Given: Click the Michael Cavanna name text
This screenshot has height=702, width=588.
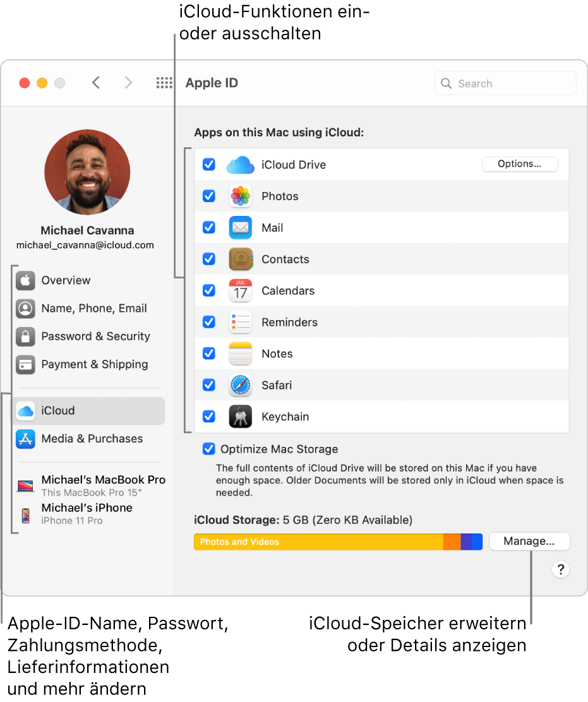Looking at the screenshot, I should click(x=87, y=230).
